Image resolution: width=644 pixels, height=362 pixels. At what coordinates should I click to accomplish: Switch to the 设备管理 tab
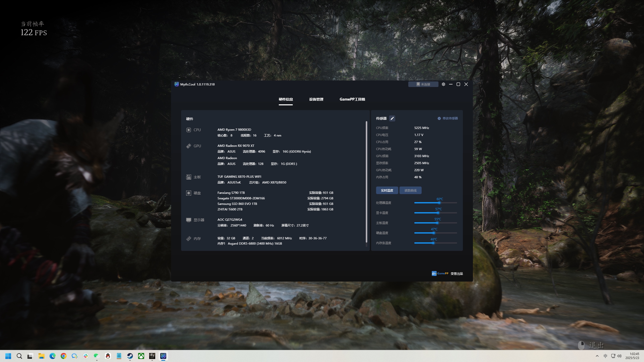[316, 99]
